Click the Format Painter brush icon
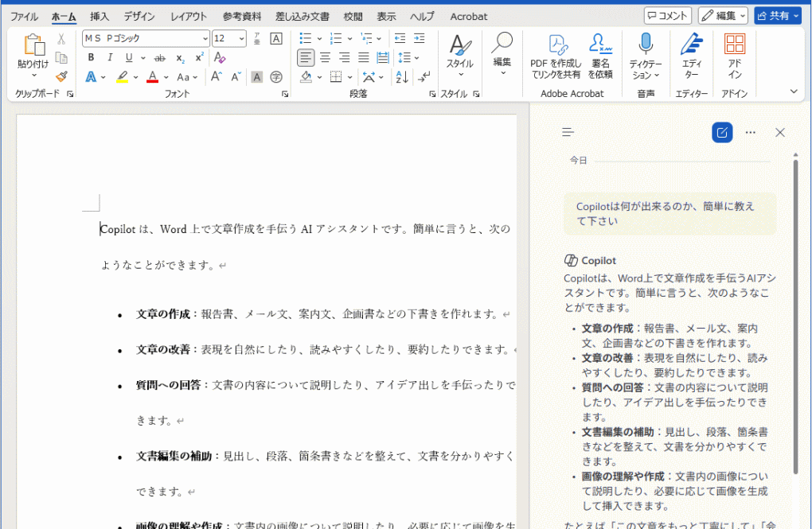Screen dimensions: 812x529 point(61,77)
